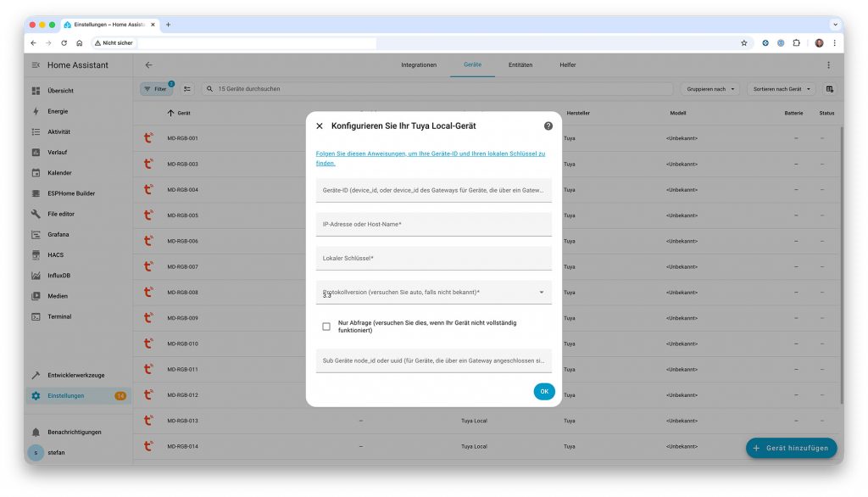Open the Energie sidebar item

click(x=58, y=111)
